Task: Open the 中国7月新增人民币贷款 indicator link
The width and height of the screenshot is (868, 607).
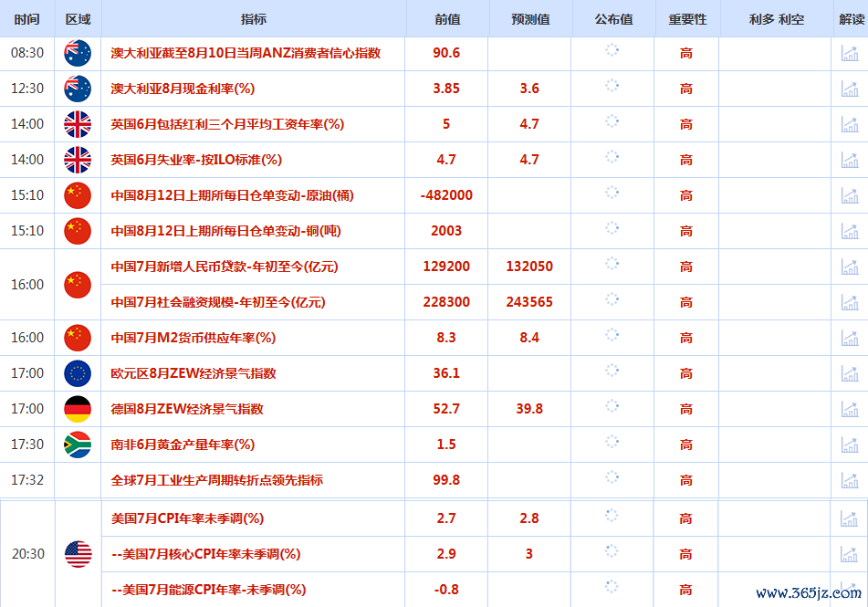Action: [x=225, y=267]
